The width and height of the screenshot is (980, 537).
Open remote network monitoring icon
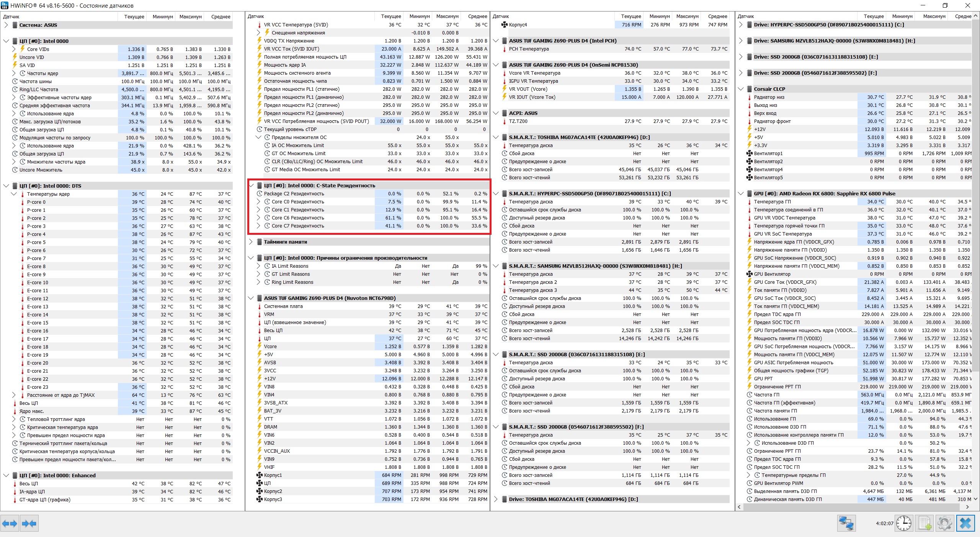846,523
